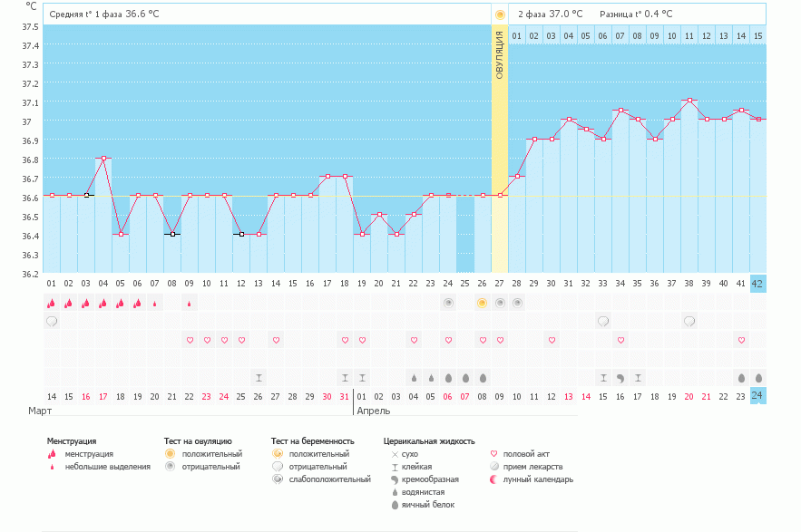Click the ovulation sun icon in the header
This screenshot has height=532, width=801.
click(x=500, y=15)
